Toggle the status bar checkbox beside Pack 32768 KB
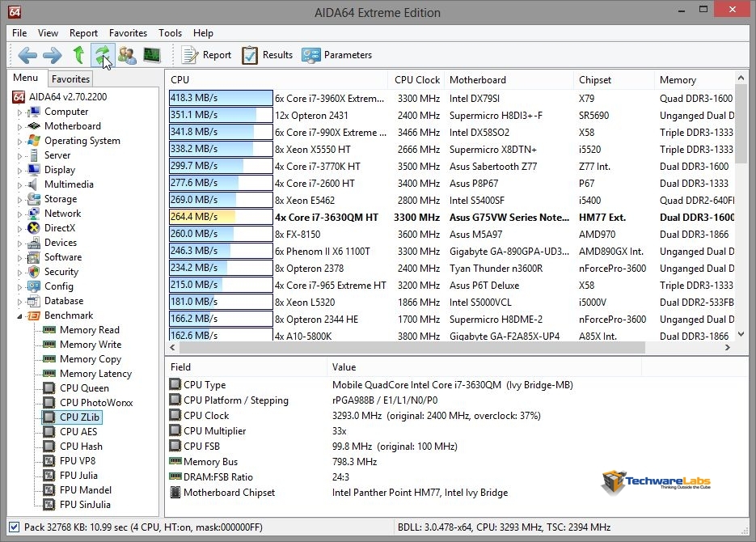The height and width of the screenshot is (542, 756). pos(15,527)
